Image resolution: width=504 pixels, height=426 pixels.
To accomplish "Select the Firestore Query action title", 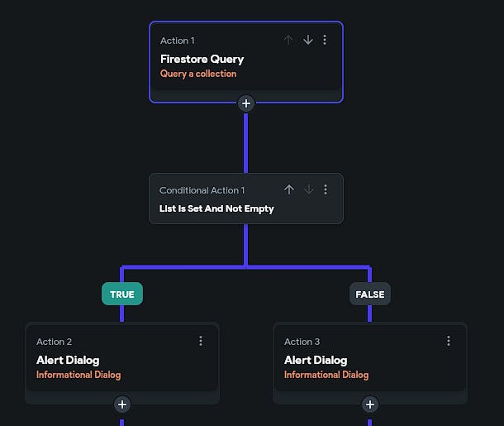I will click(x=202, y=59).
